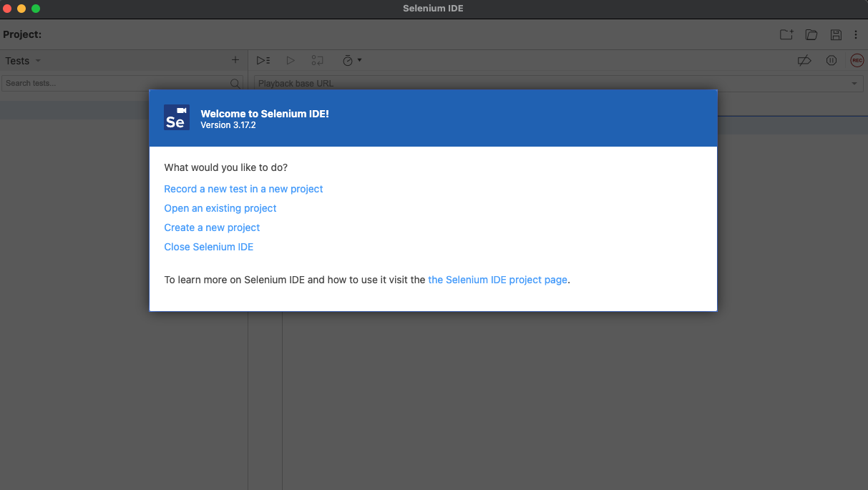Click the search tests magnifier icon
This screenshot has height=490, width=868.
click(x=235, y=84)
